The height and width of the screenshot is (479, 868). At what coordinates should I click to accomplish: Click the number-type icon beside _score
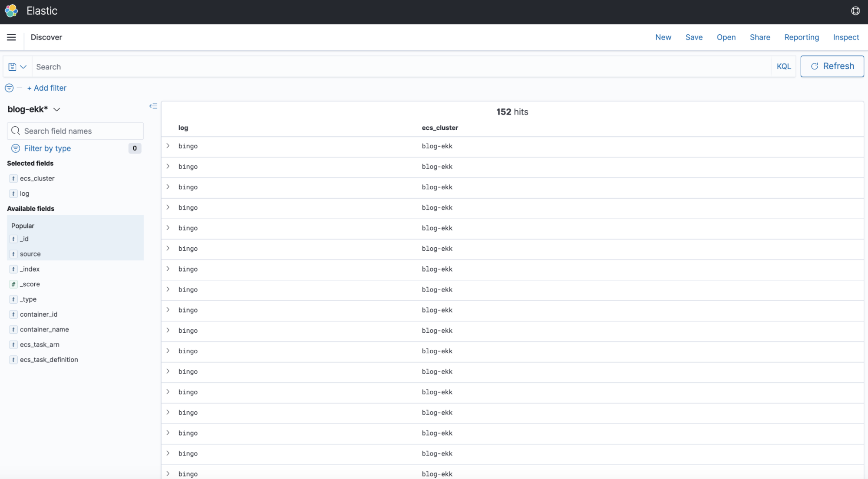(x=13, y=284)
